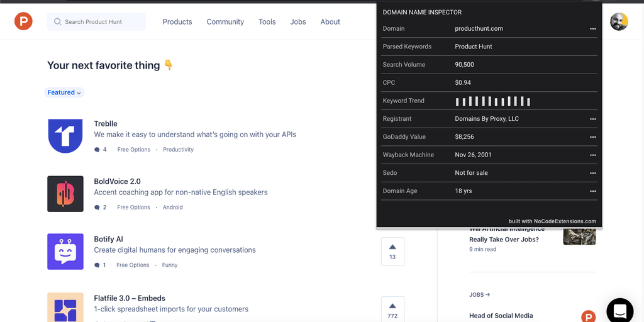644x322 pixels.
Task: Click the Keyword Trend bar chart
Action: pyautogui.click(x=493, y=101)
